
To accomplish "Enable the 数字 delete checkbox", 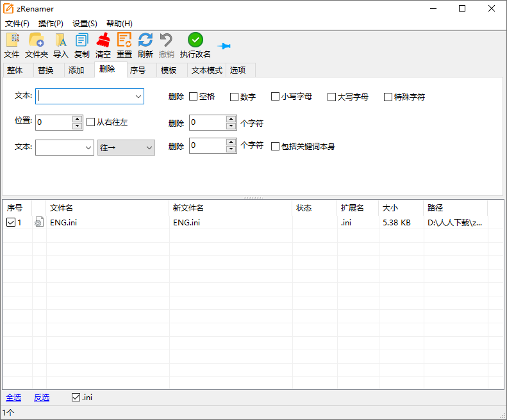I will coord(234,97).
